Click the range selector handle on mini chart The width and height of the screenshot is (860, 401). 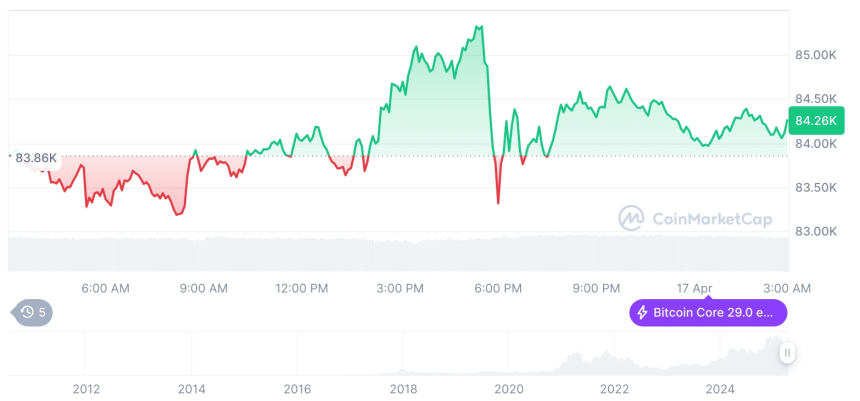tap(788, 352)
